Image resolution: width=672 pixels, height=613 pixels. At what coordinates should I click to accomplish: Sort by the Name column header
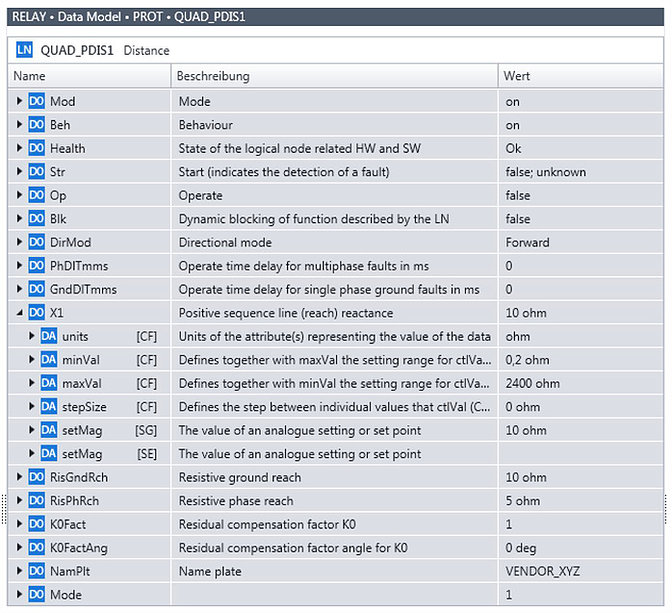(89, 76)
